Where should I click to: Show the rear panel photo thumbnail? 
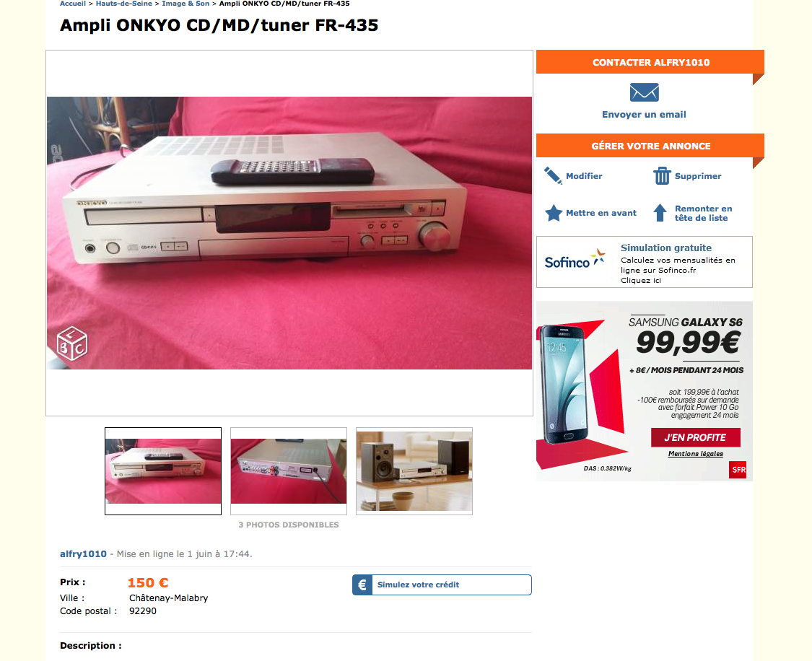(x=289, y=471)
